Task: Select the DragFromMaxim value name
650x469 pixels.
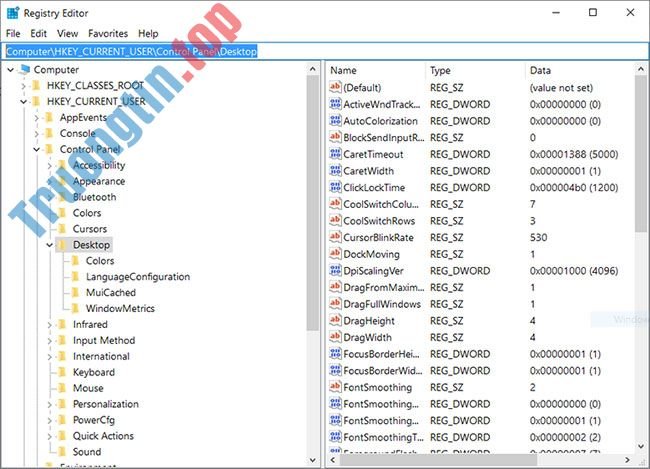Action: (x=384, y=287)
